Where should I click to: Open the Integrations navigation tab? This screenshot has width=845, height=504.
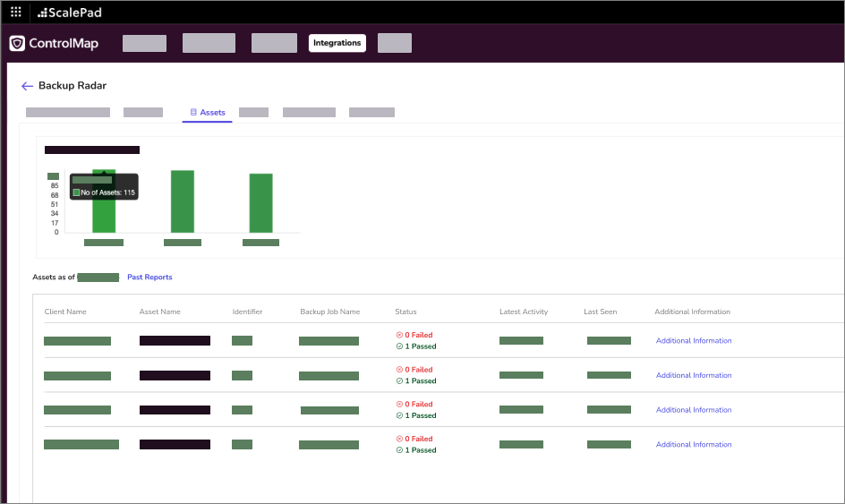coord(337,43)
